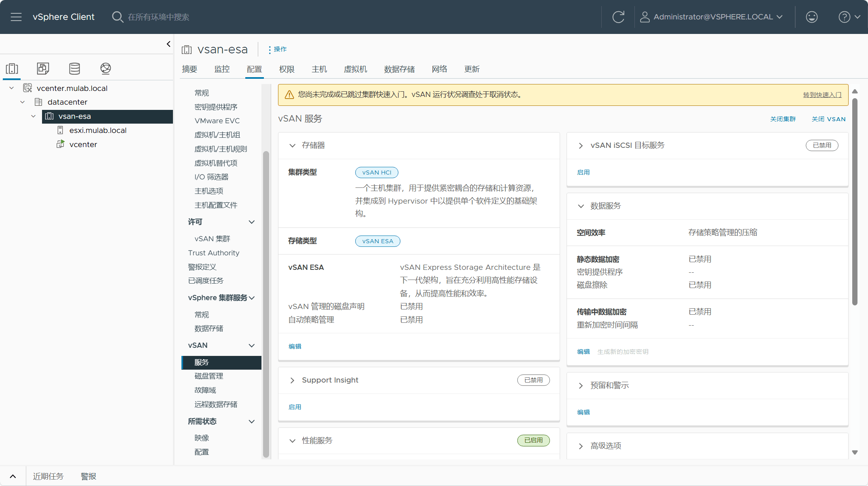The image size is (868, 486).
Task: Click the main content scroll down arrow
Action: pos(855,452)
